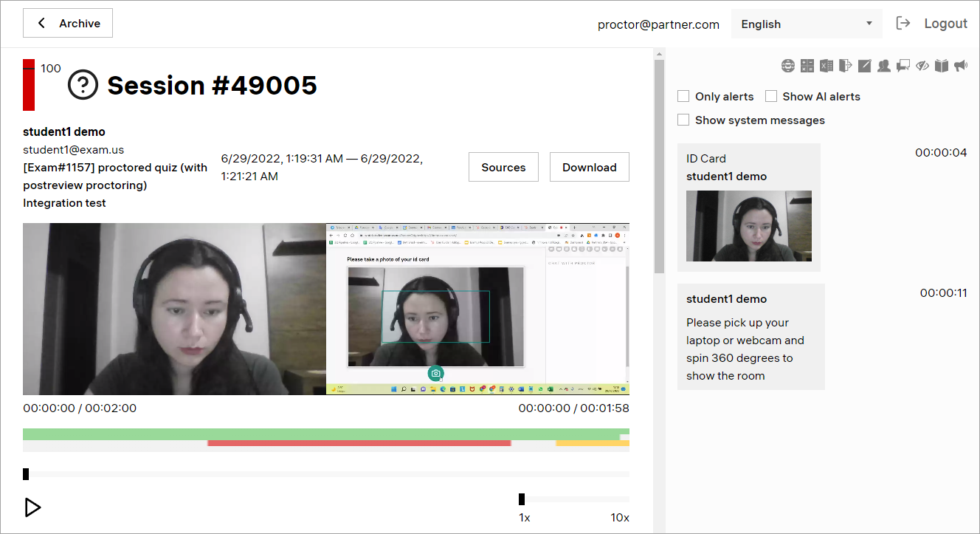Screen dimensions: 980x534
Task: Click the playback speed slider handle
Action: (522, 499)
